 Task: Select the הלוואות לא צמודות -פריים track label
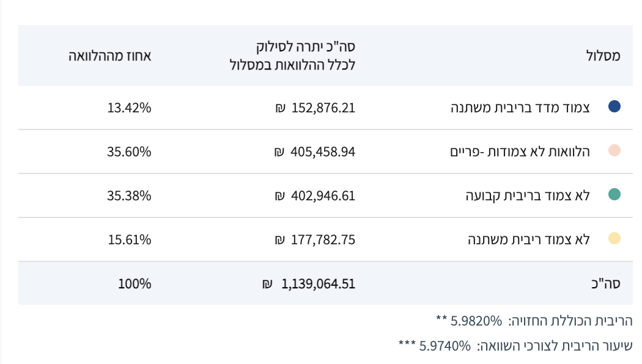[520, 151]
